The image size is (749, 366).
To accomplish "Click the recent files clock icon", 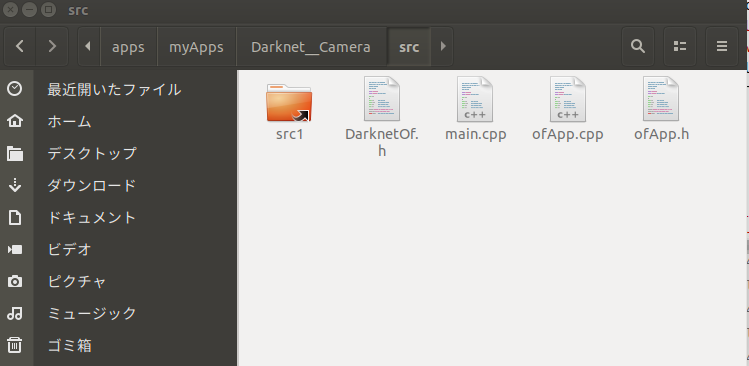I will point(15,88).
